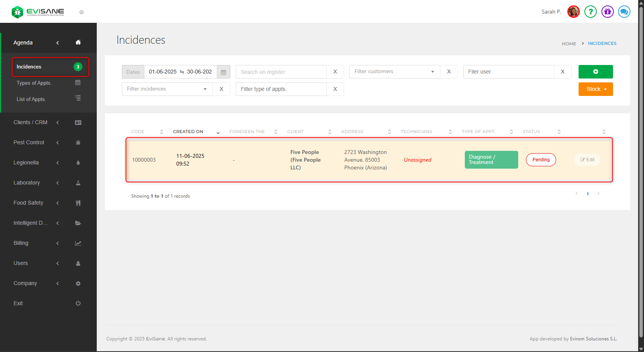Expand the Laboratory menu

58,183
